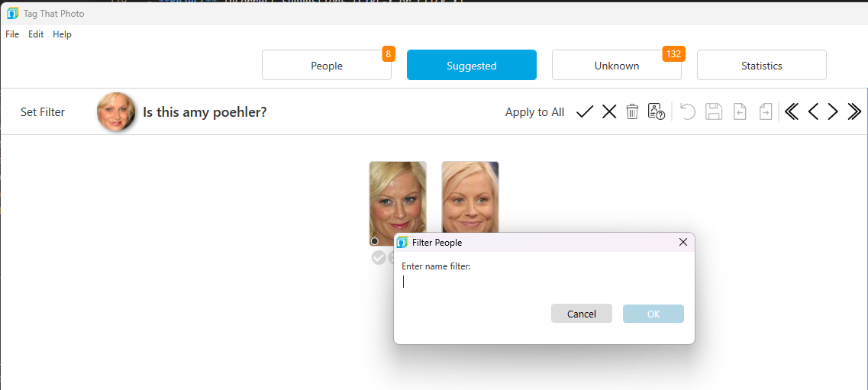
Task: Jump to last suggestion with double-right chevron
Action: tap(854, 111)
